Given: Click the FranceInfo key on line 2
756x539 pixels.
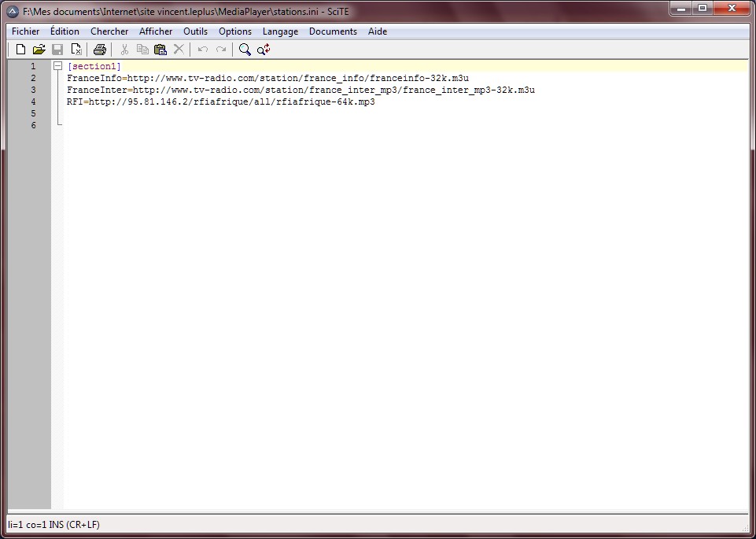Looking at the screenshot, I should click(94, 78).
